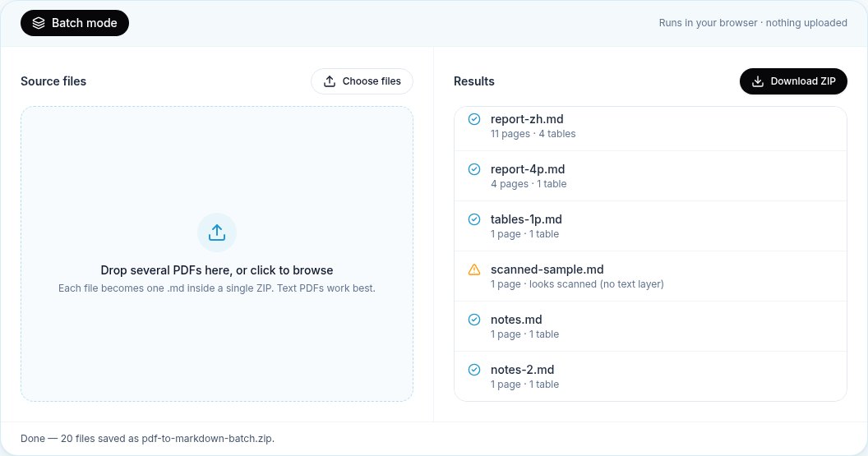
Task: Select the tables-1p.md file name
Action: tap(526, 219)
